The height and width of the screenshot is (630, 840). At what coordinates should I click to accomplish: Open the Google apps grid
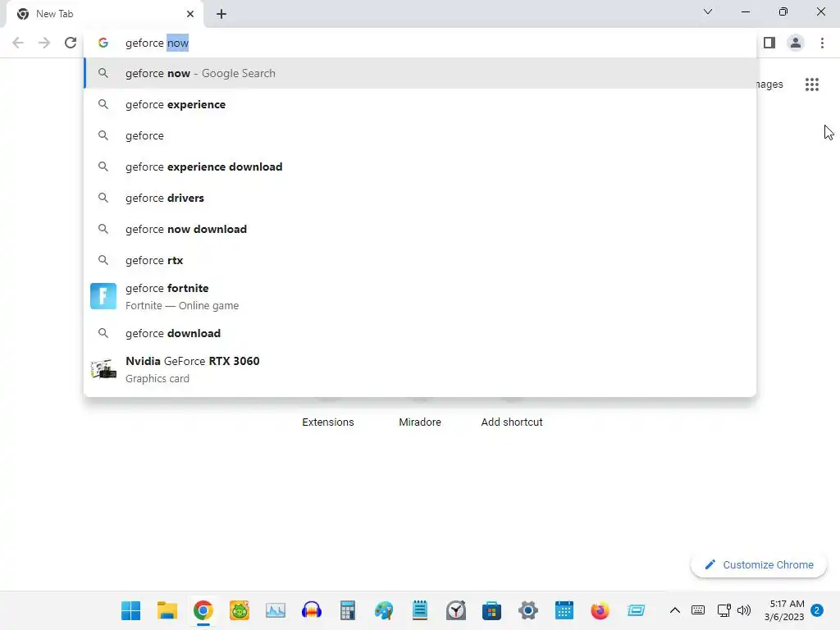[811, 84]
